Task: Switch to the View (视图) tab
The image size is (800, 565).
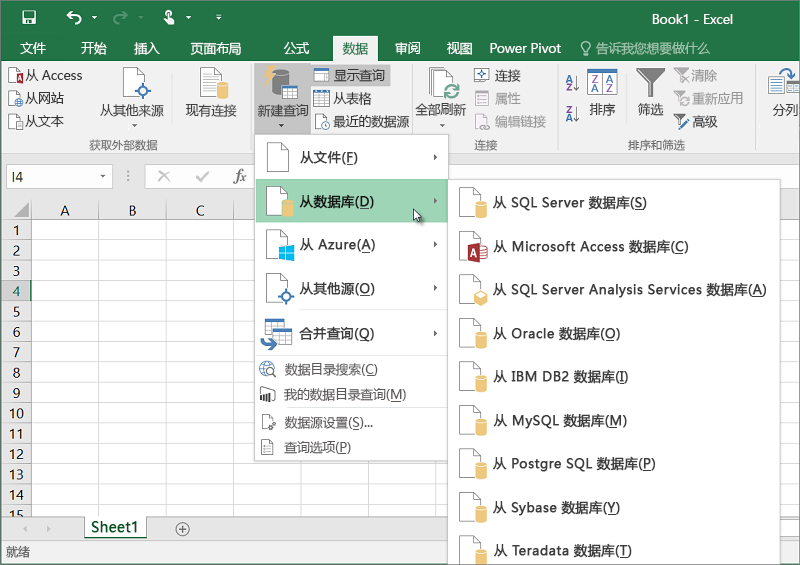Action: (459, 48)
